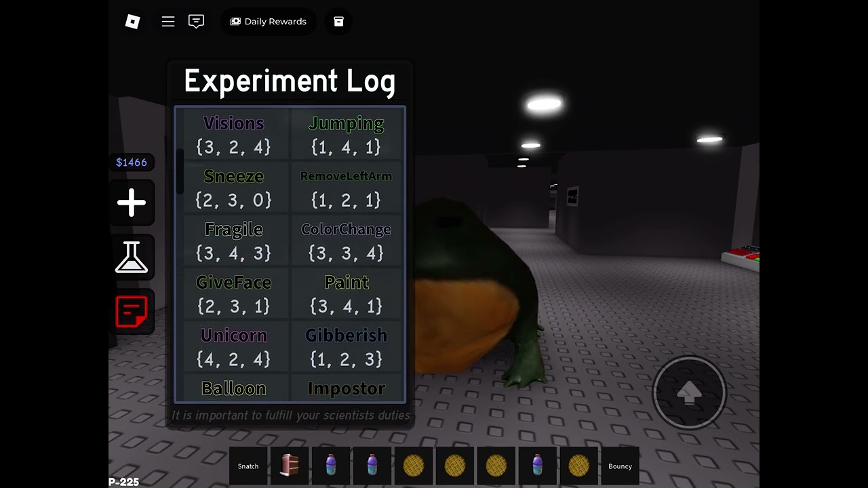Click the white plus icon button
Image resolution: width=868 pixels, height=488 pixels.
point(132,203)
